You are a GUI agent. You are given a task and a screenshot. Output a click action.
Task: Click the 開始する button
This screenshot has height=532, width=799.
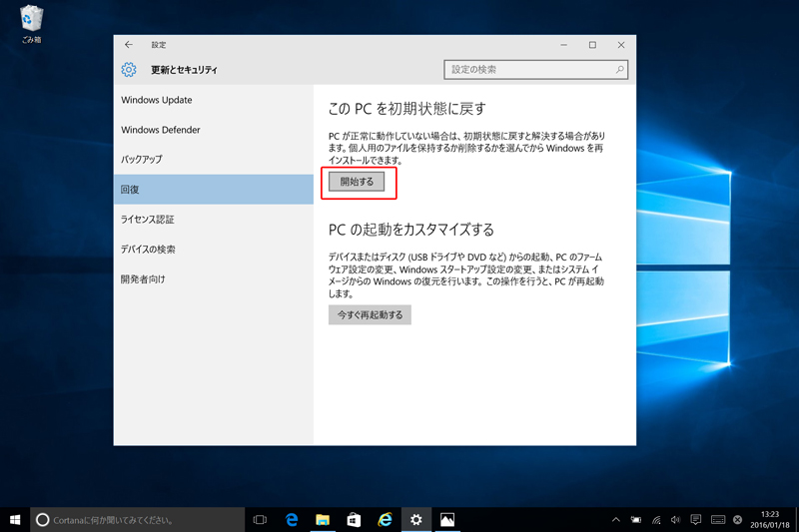(357, 182)
